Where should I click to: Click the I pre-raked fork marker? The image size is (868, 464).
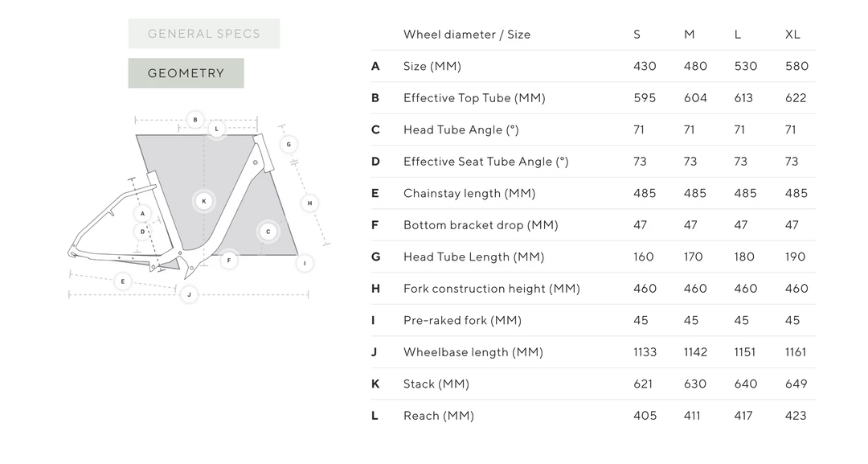pos(305,262)
